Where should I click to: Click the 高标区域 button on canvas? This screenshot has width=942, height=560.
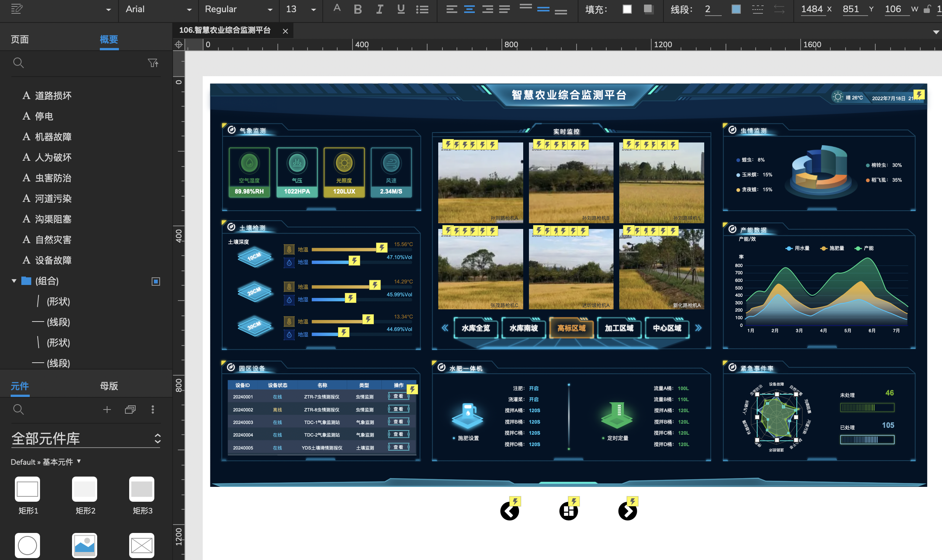click(571, 328)
